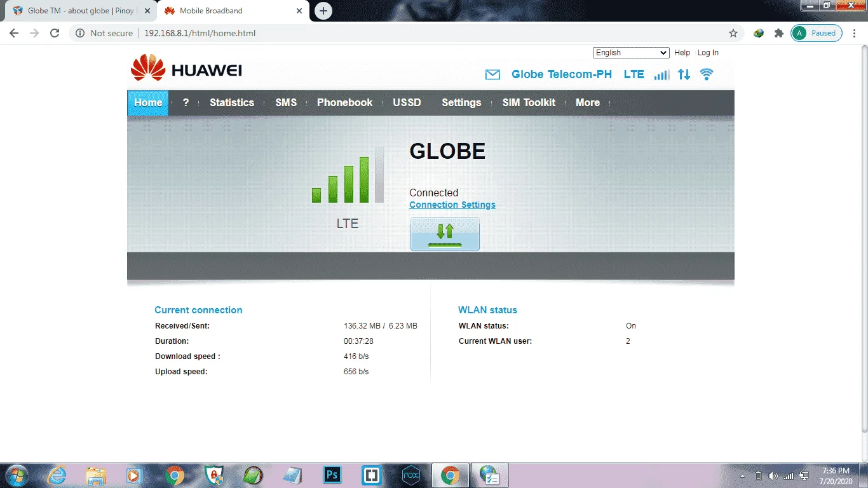Click the Connected status text
The width and height of the screenshot is (868, 488).
[x=433, y=193]
